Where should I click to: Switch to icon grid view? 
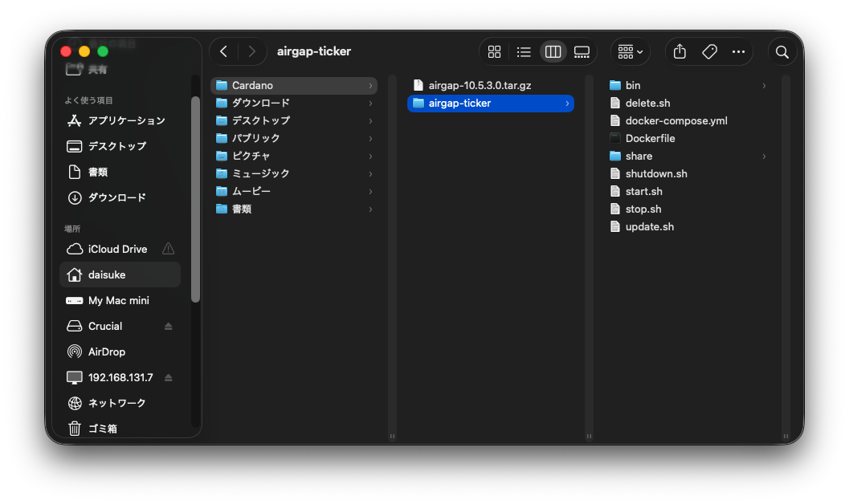click(x=494, y=51)
